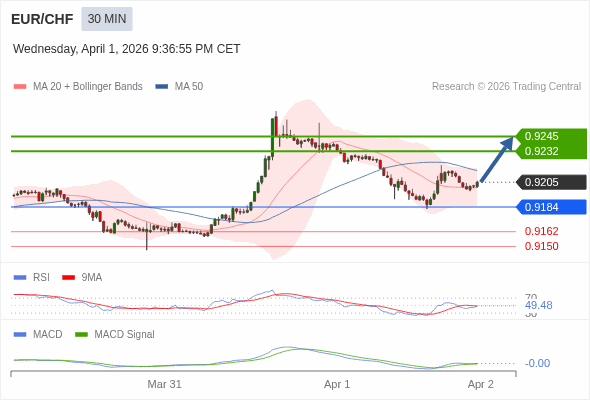
Task: Click the 0.9150 red support label
Action: [541, 246]
